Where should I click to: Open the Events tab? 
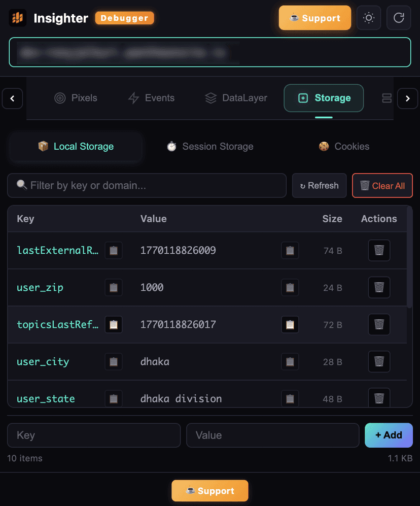point(151,98)
